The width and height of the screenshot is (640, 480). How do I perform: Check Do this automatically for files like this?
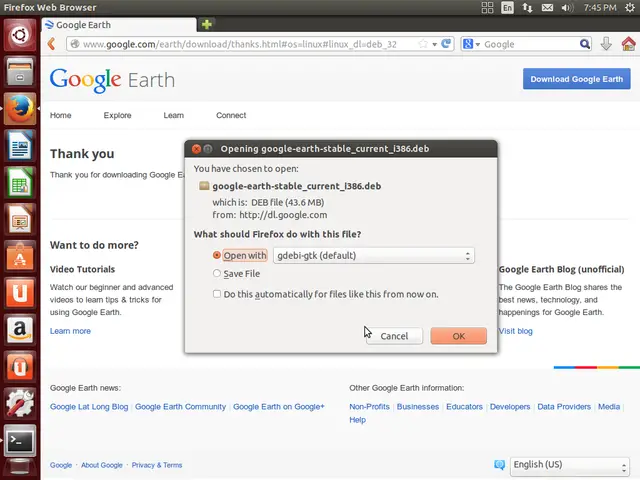click(217, 294)
